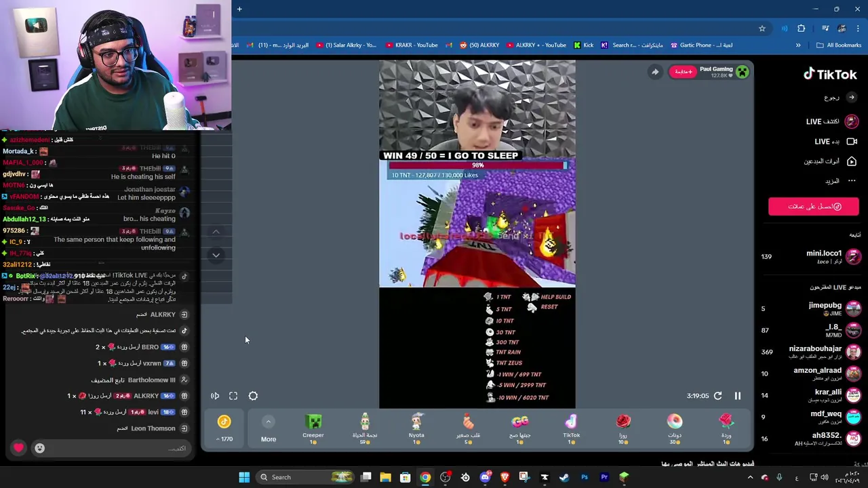This screenshot has width=868, height=488.
Task: Open the Gartic Phone bookmark
Action: tap(701, 45)
